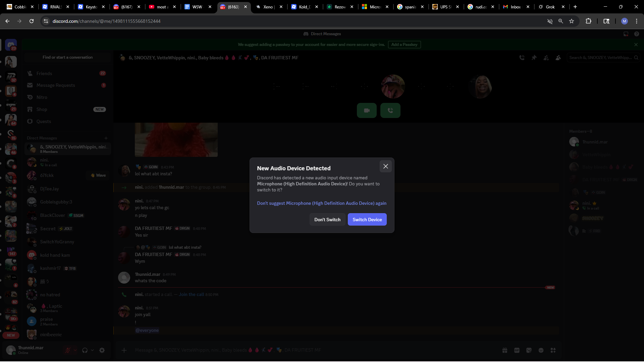644x362 pixels.
Task: Open User Settings gear
Action: 102,350
